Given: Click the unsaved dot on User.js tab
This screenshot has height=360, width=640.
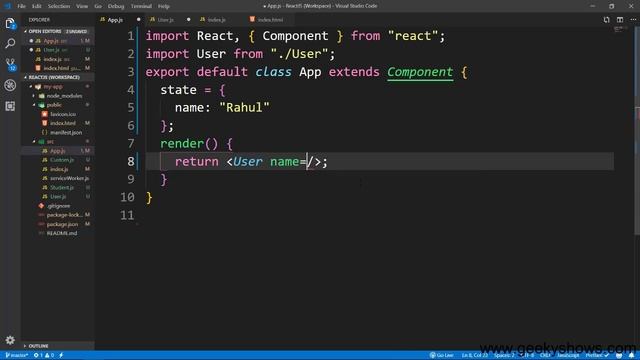Looking at the screenshot, I should tap(188, 20).
